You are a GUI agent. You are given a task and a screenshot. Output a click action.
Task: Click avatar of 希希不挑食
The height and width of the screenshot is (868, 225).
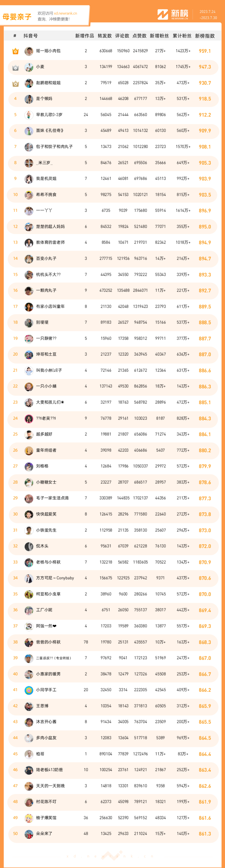point(29,195)
